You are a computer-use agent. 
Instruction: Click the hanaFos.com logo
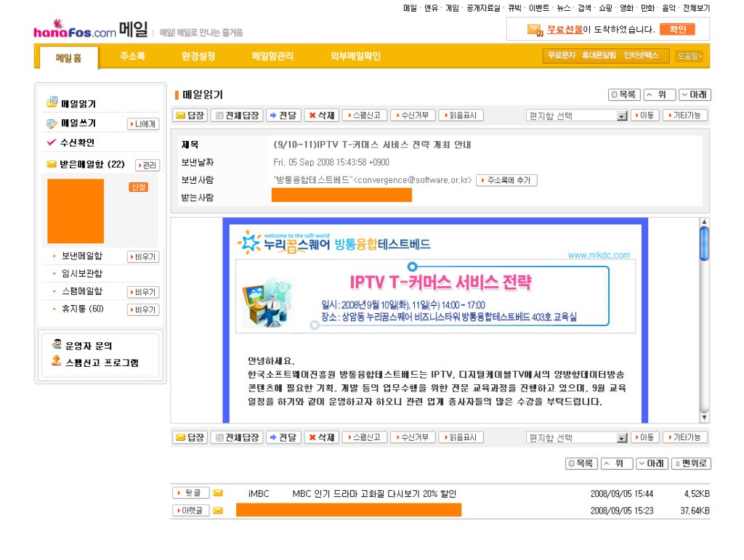tap(75, 29)
